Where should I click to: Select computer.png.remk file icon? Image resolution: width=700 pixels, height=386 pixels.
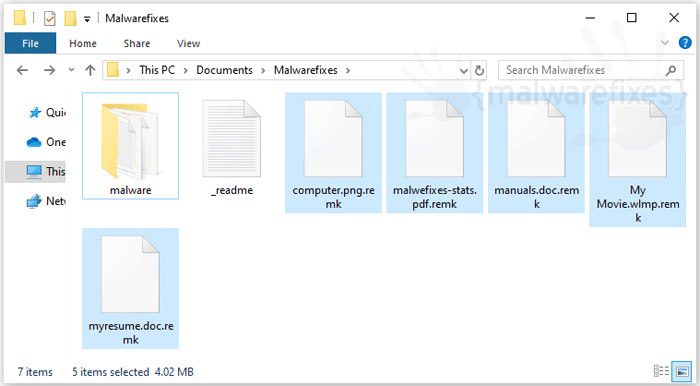333,139
